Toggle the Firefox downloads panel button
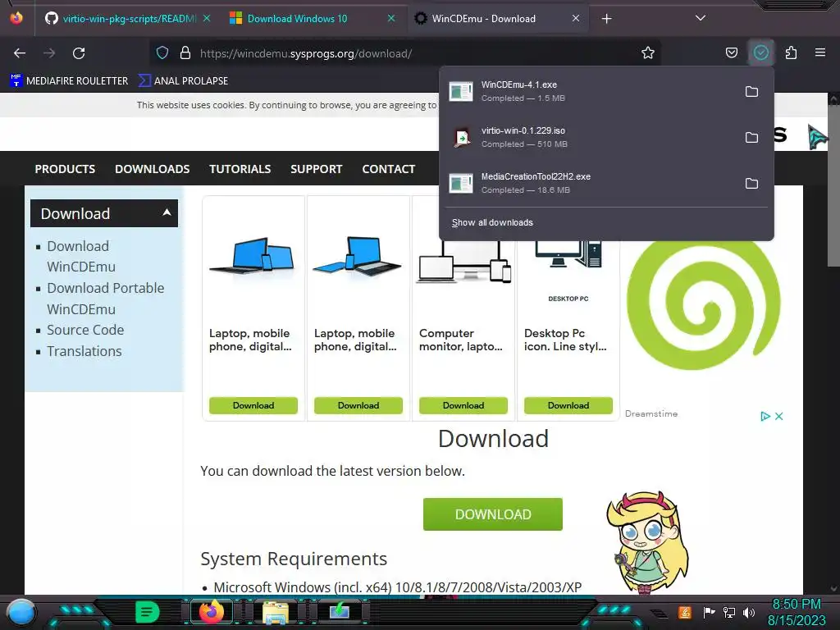The image size is (840, 630). [760, 53]
